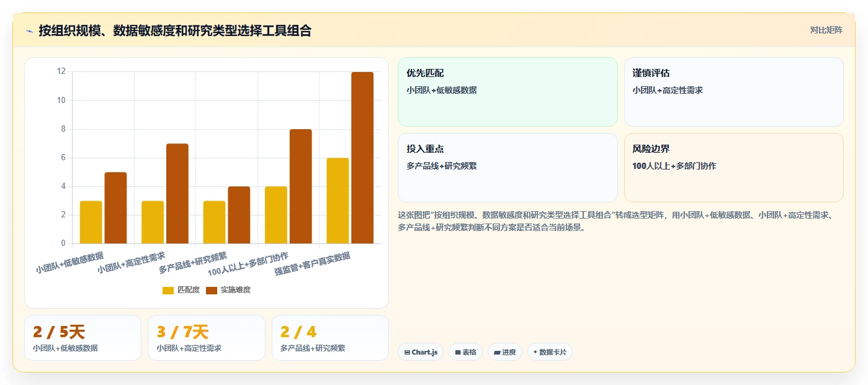The width and height of the screenshot is (868, 385).
Task: Click the x-axis label 小团队+低敏感数据
Action: coord(69,263)
